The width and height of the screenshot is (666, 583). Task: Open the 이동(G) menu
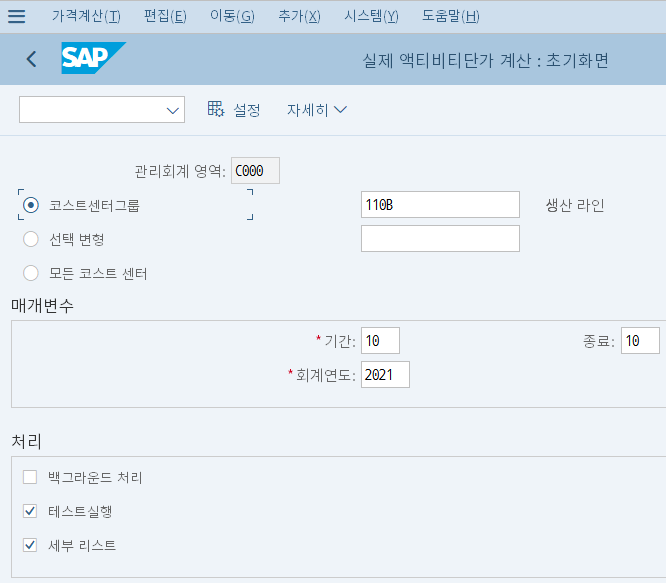pos(232,16)
